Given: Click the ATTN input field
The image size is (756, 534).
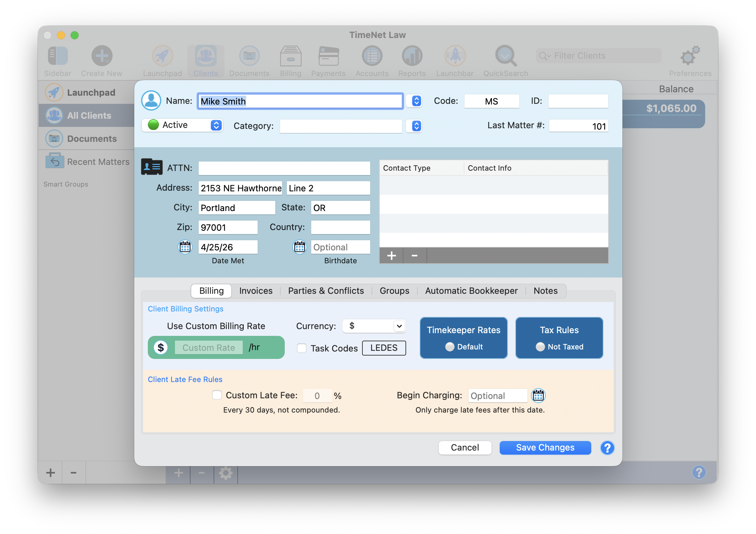Looking at the screenshot, I should (284, 168).
